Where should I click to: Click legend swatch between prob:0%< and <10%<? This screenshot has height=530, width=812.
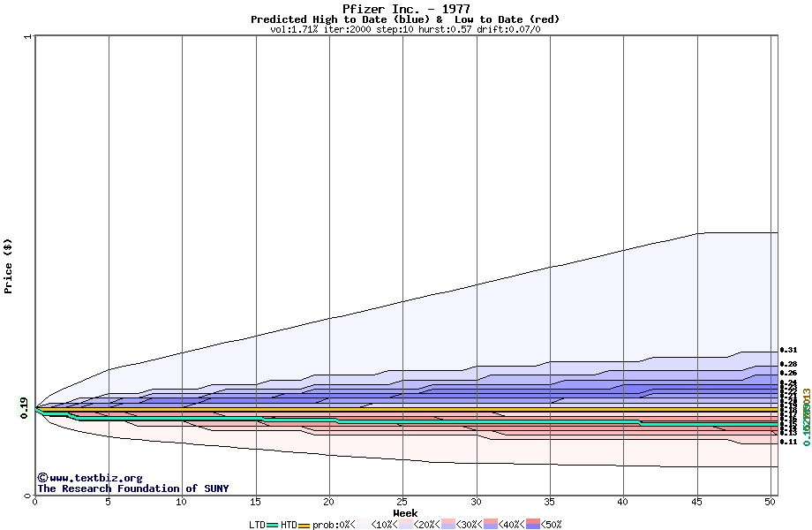(x=364, y=525)
